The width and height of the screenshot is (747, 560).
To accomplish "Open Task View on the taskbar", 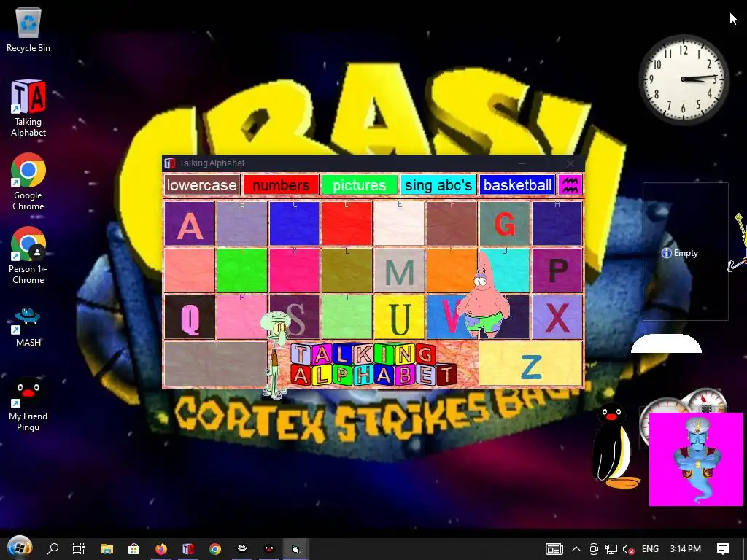I will pyautogui.click(x=79, y=549).
